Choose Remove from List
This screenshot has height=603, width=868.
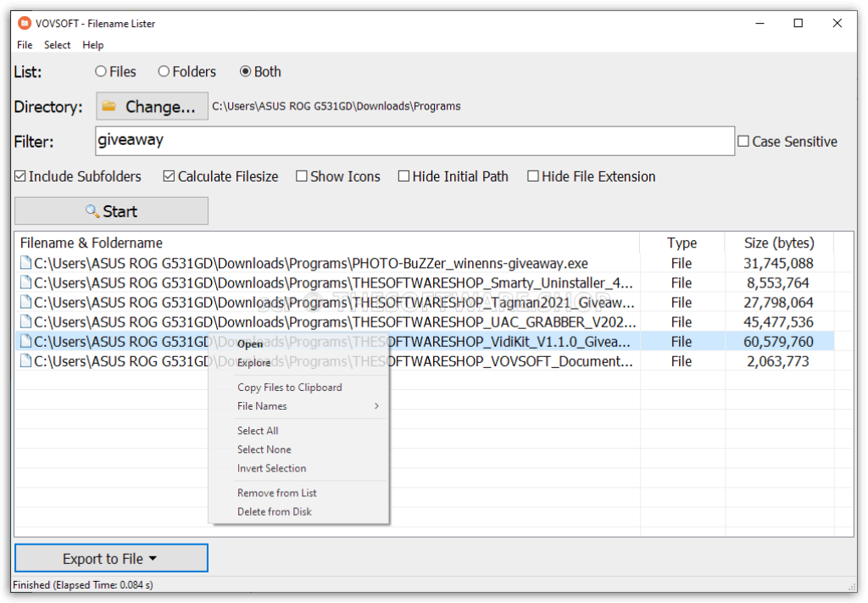(277, 492)
